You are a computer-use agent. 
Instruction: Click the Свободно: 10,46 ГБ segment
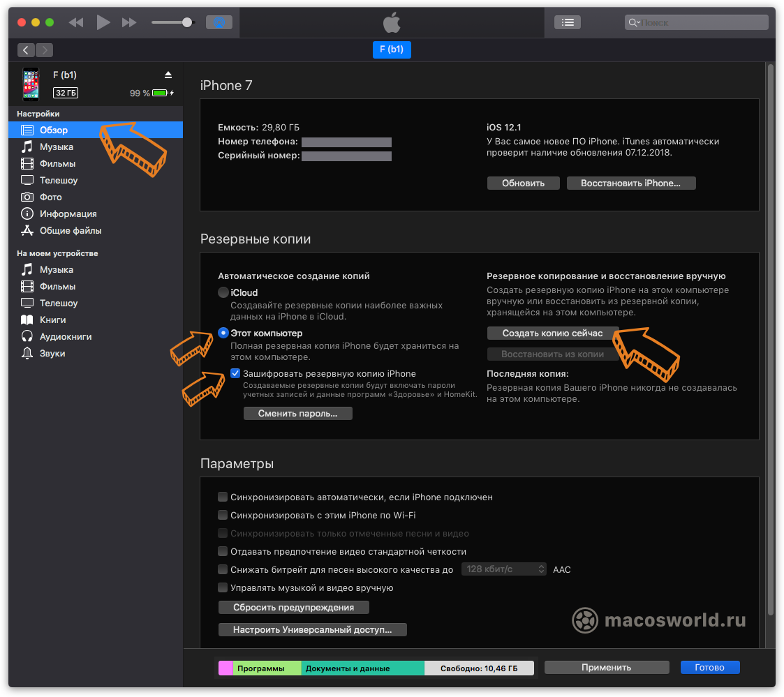pyautogui.click(x=479, y=668)
